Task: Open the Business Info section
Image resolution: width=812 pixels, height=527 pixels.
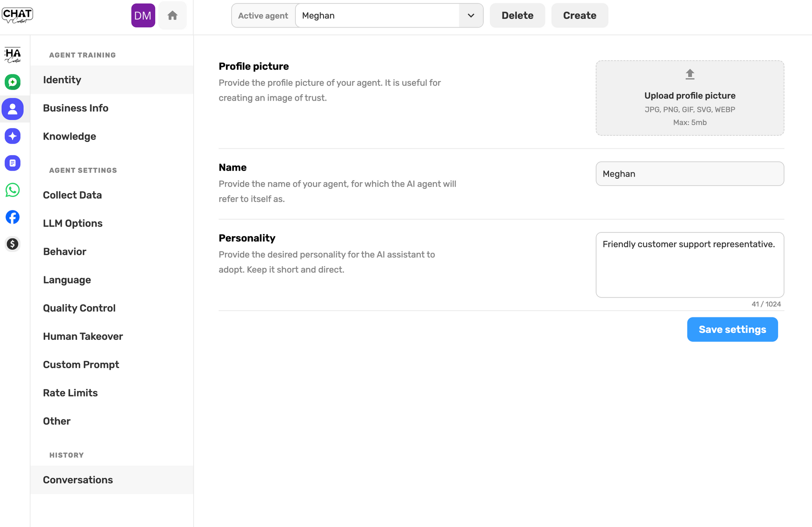Action: [x=76, y=108]
